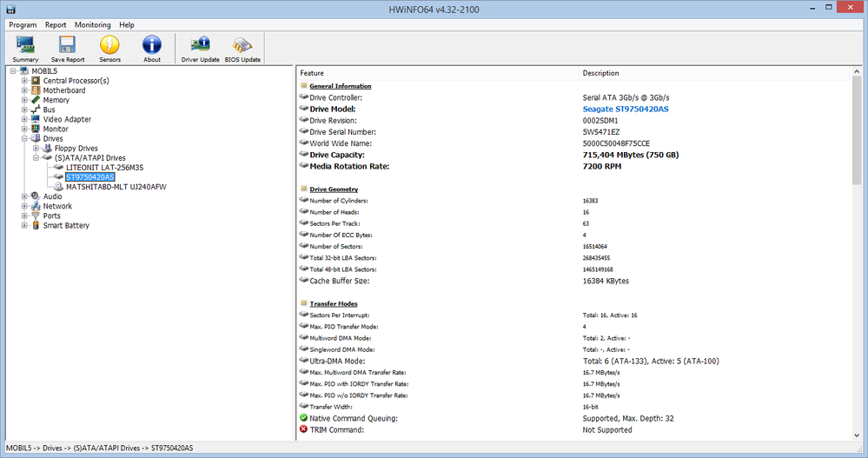Screen dimensions: 868x458
Task: Expand the Floppy Drives node
Action: (x=36, y=149)
